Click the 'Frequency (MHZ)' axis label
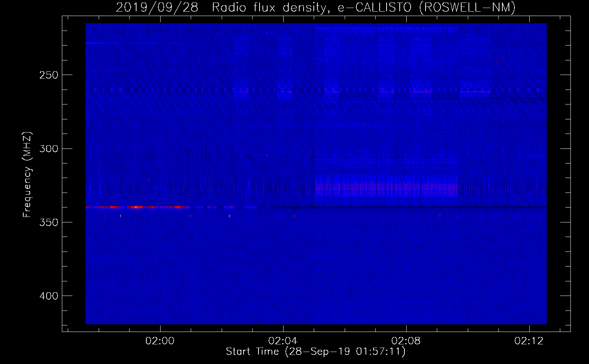589x364 pixels. [27, 175]
